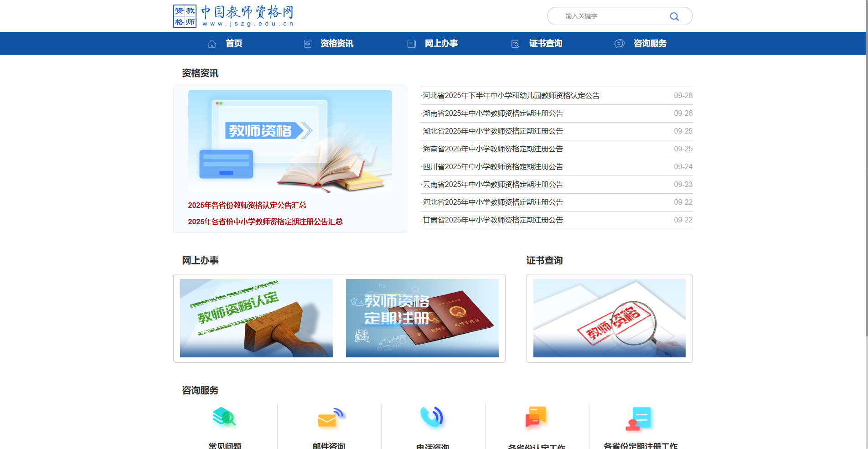
Task: Select the 常见问题 book-search icon
Action: pyautogui.click(x=224, y=417)
